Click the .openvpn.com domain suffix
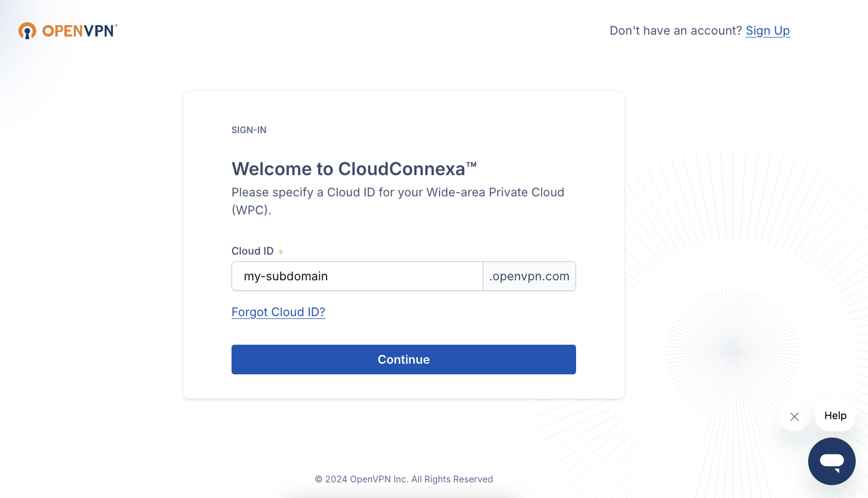The image size is (868, 498). tap(529, 276)
